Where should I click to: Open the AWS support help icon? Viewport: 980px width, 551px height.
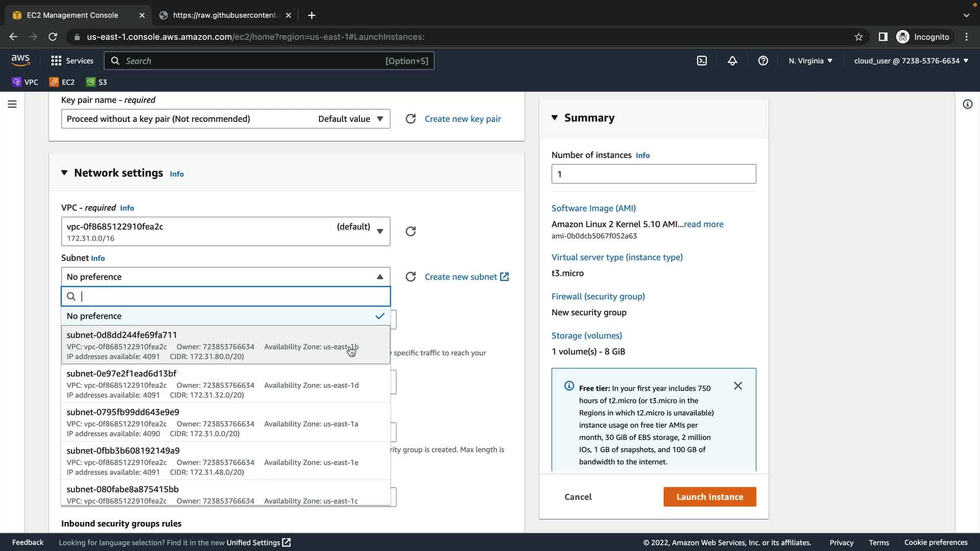coord(763,61)
